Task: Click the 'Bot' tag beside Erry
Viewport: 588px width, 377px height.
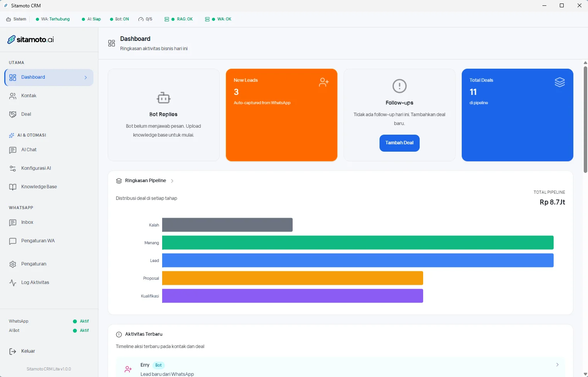Action: click(158, 365)
